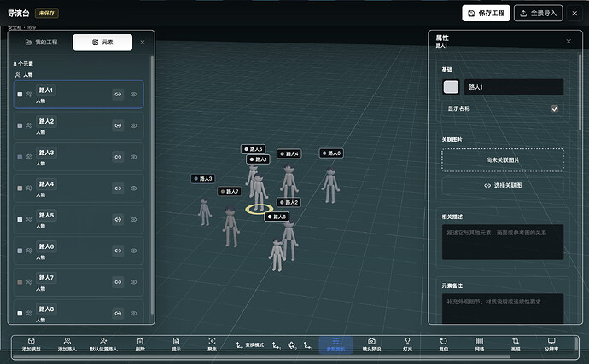The height and width of the screenshot is (364, 589).
Task: Close the elements list panel
Action: 143,43
